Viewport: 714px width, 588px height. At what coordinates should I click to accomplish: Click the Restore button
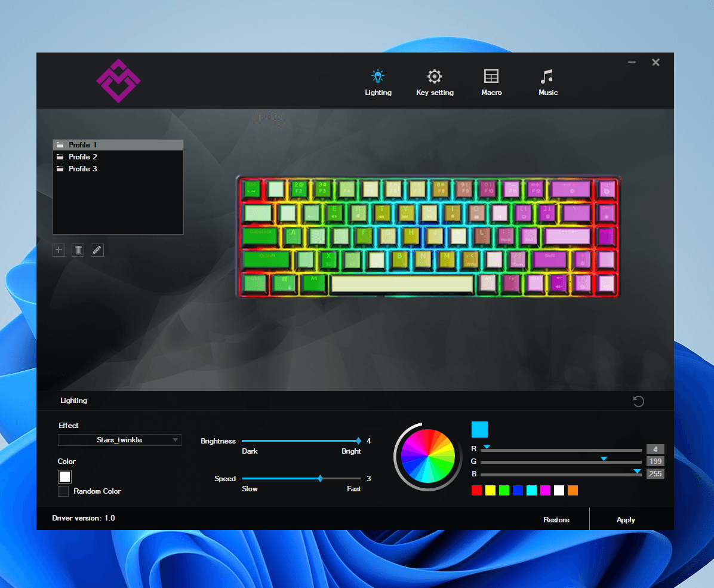[x=556, y=519]
